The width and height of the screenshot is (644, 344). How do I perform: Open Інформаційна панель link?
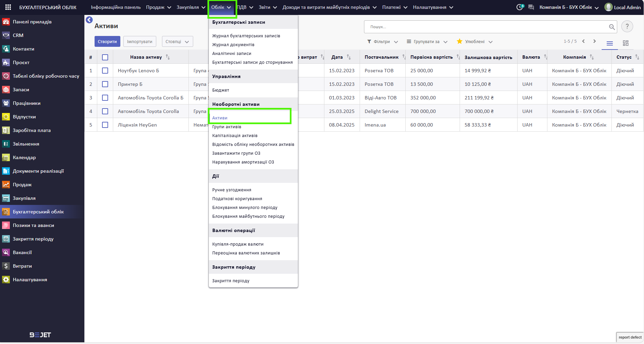116,7
